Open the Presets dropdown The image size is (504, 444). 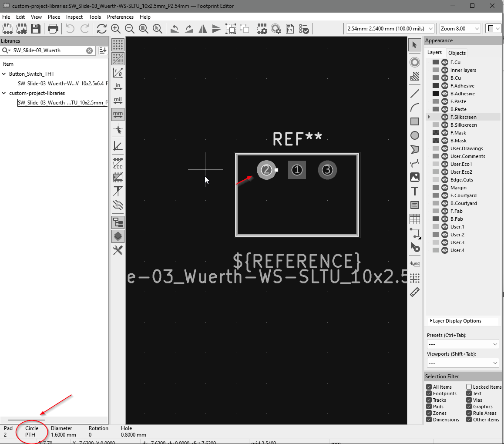coord(463,344)
